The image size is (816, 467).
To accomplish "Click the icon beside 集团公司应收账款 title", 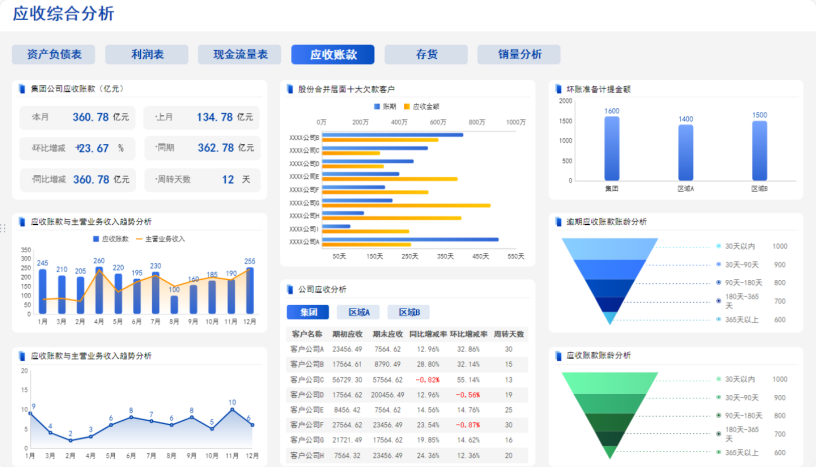I will point(22,89).
